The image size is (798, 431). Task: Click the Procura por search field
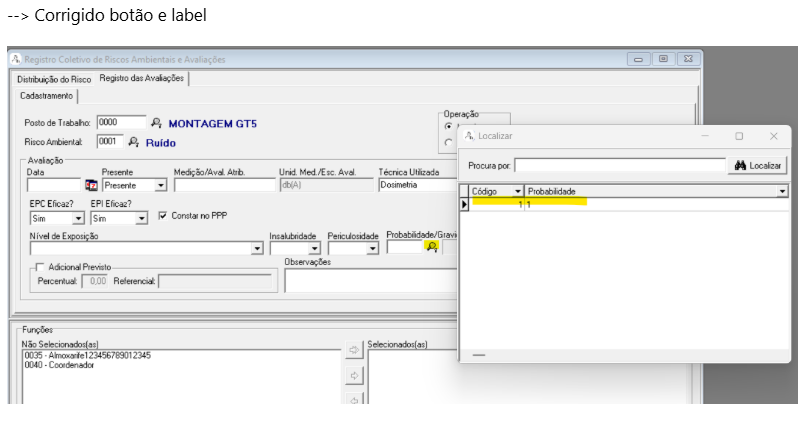pos(619,165)
